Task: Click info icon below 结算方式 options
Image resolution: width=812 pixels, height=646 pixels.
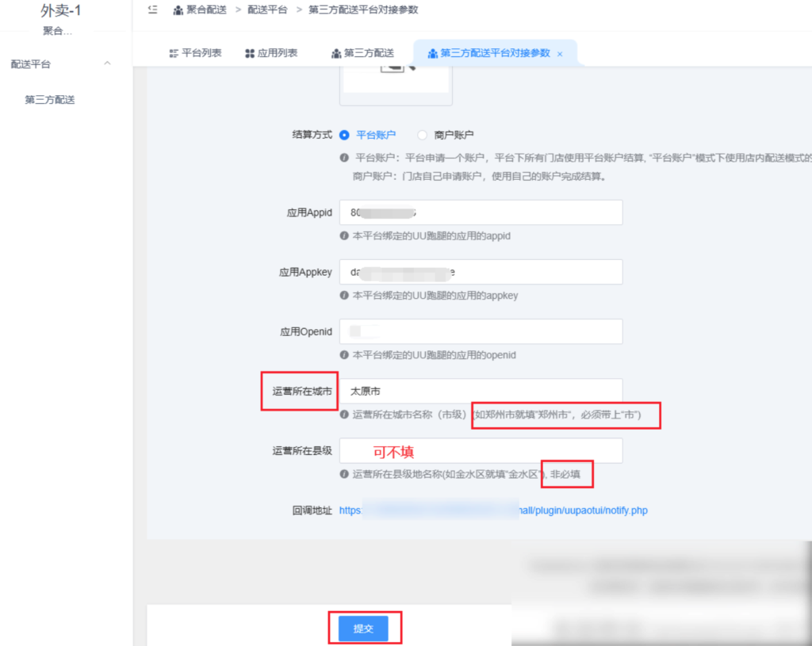Action: pyautogui.click(x=344, y=158)
